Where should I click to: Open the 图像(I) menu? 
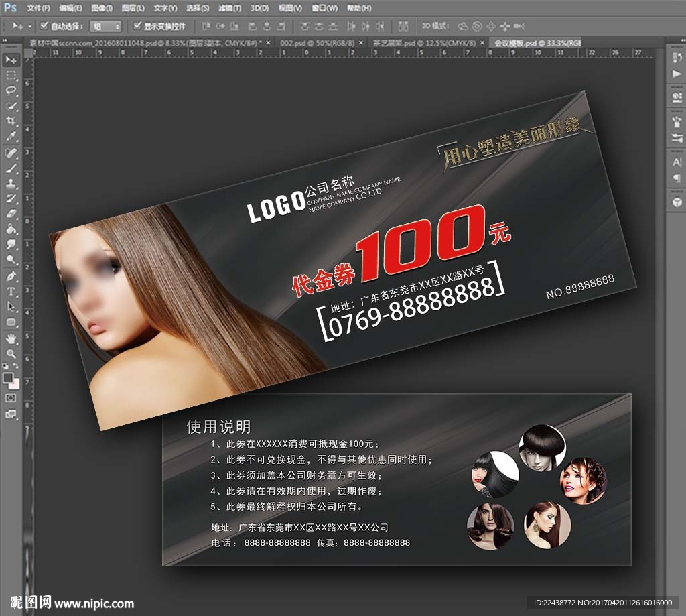point(102,8)
